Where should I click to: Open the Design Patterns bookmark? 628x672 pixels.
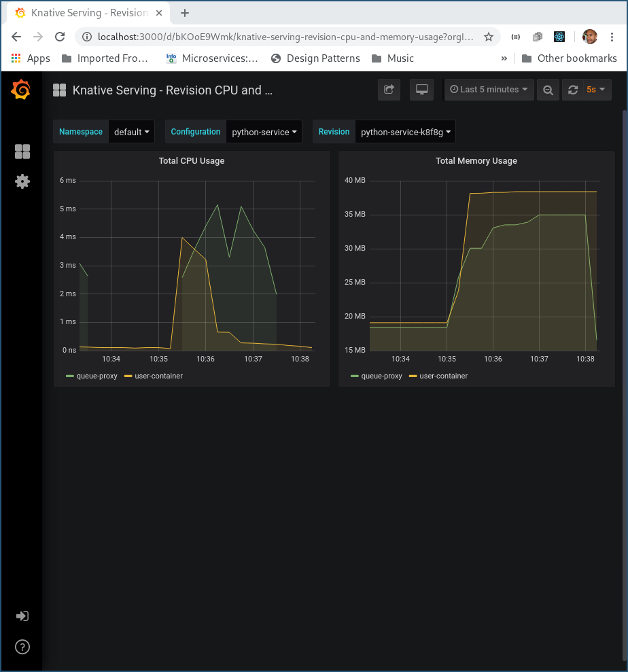point(315,58)
